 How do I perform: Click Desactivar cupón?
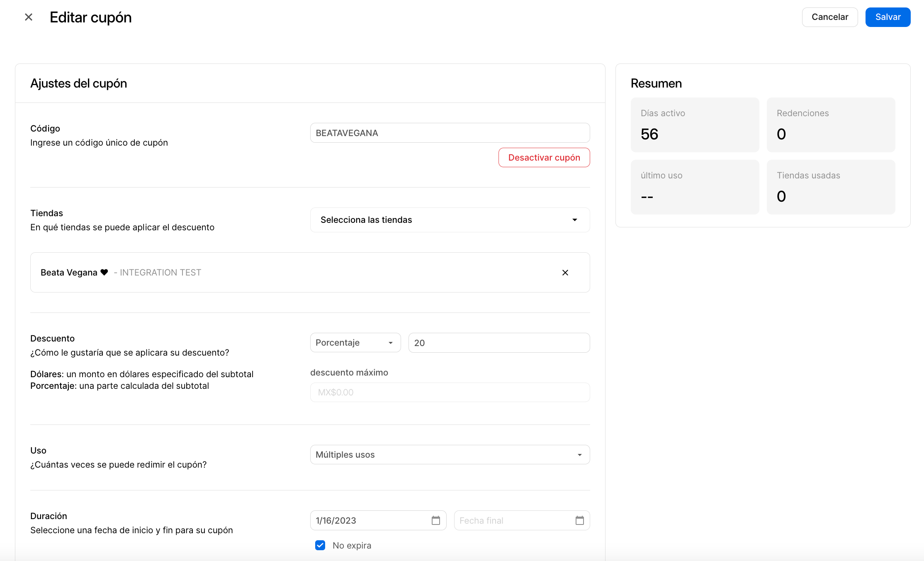[544, 157]
